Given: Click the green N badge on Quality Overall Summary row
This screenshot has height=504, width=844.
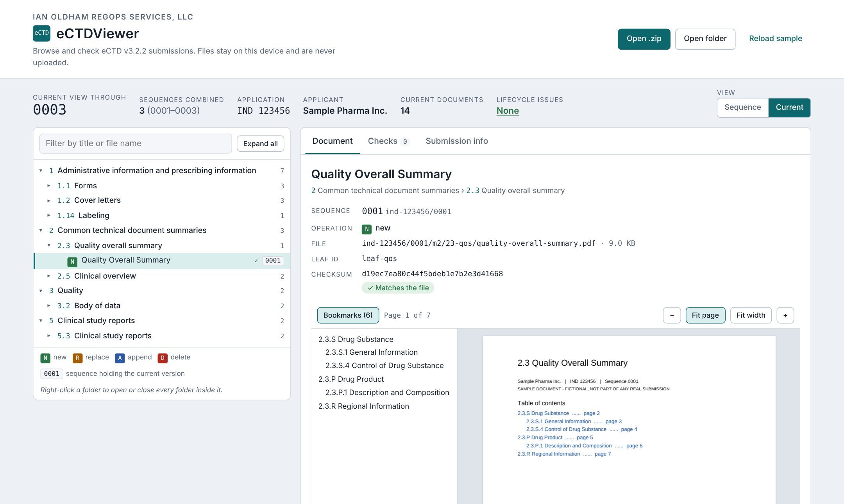Looking at the screenshot, I should [x=72, y=262].
